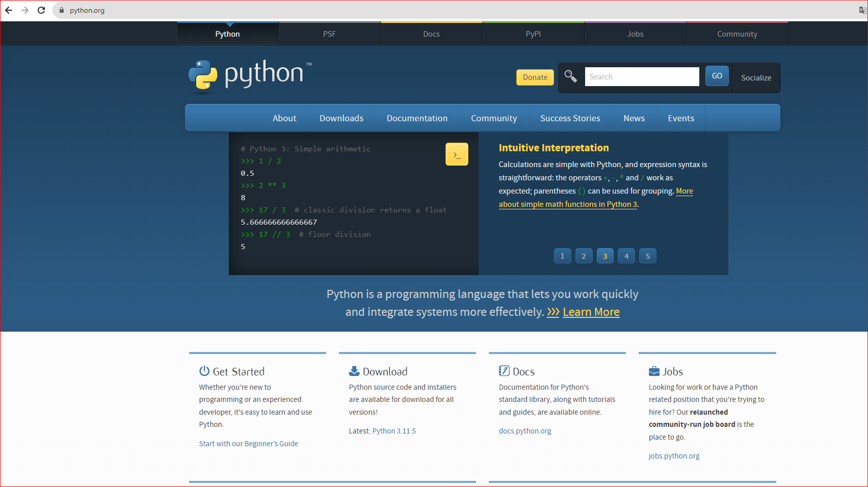The width and height of the screenshot is (868, 487).
Task: Show slide 2 of the code carousel
Action: pos(584,256)
